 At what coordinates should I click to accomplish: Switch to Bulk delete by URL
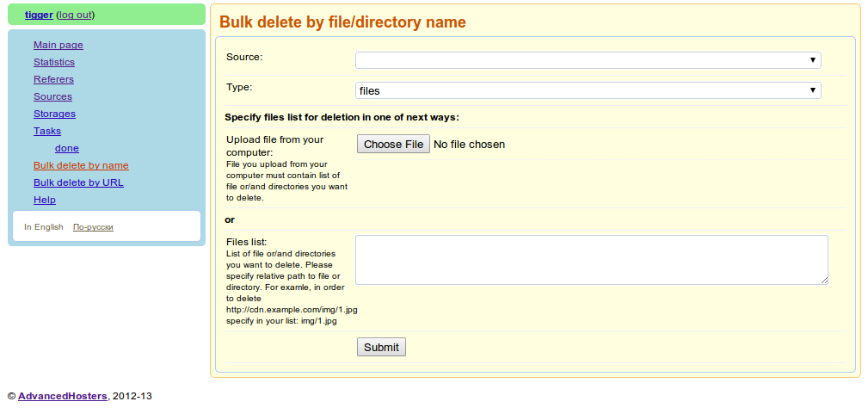[x=78, y=182]
